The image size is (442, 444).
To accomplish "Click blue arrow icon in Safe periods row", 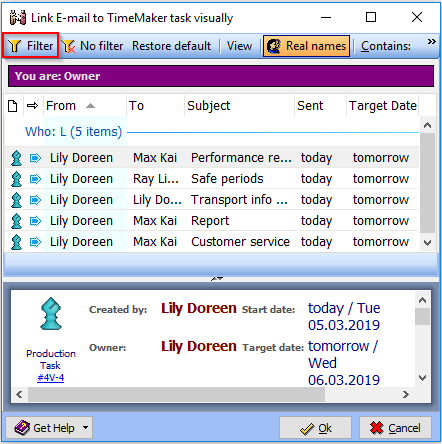I will pos(35,179).
